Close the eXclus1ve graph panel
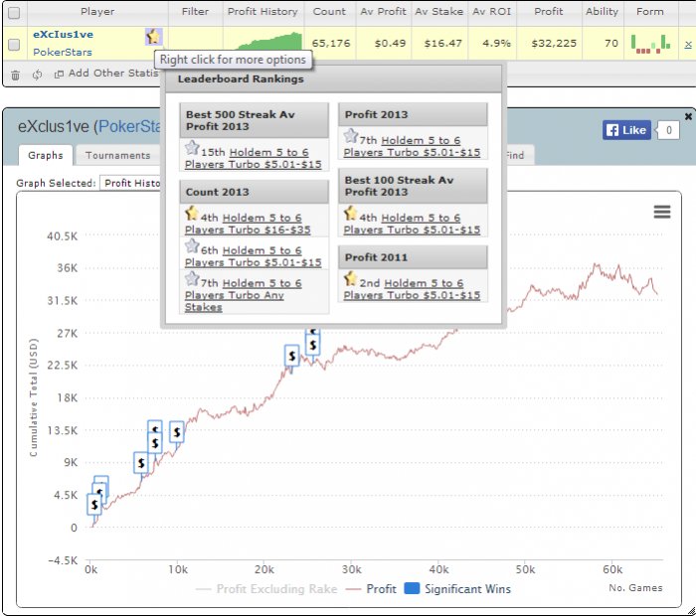Screen dimensions: 696x616 688,116
